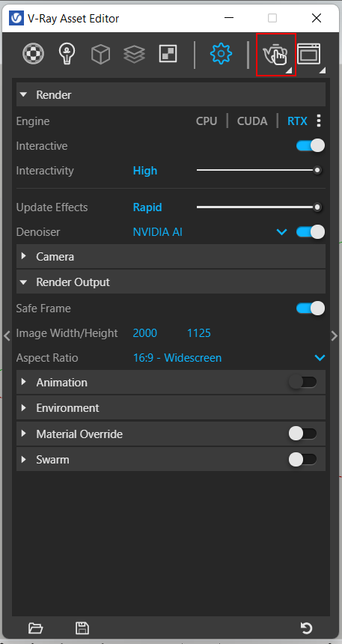
Task: Turn off the Interactive toggle
Action: (x=311, y=146)
